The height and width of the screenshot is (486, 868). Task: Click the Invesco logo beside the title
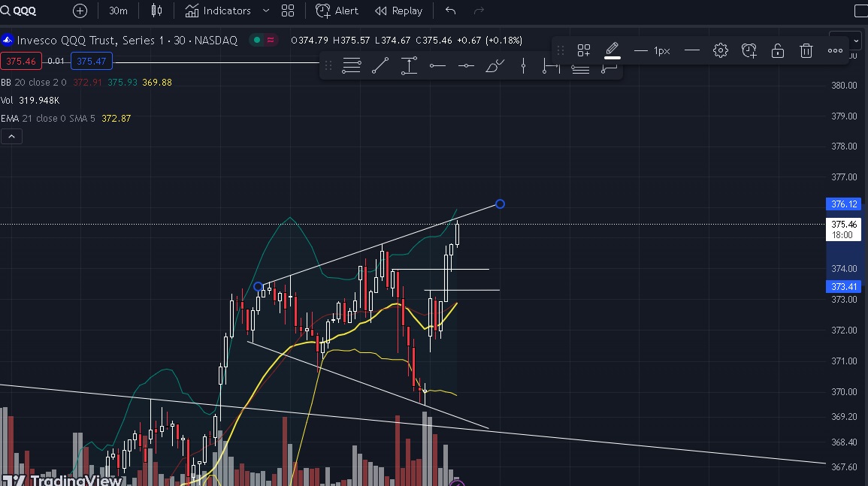(8, 40)
